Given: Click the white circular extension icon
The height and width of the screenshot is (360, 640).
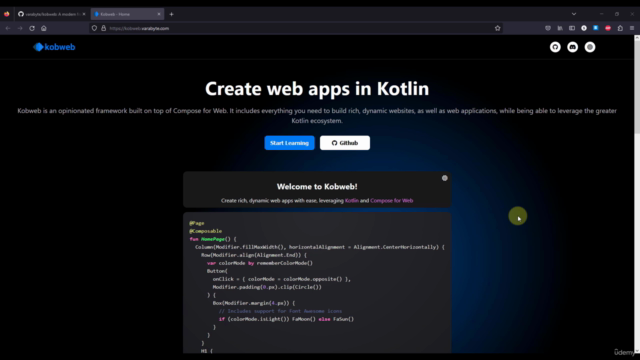Looking at the screenshot, I should (584, 28).
